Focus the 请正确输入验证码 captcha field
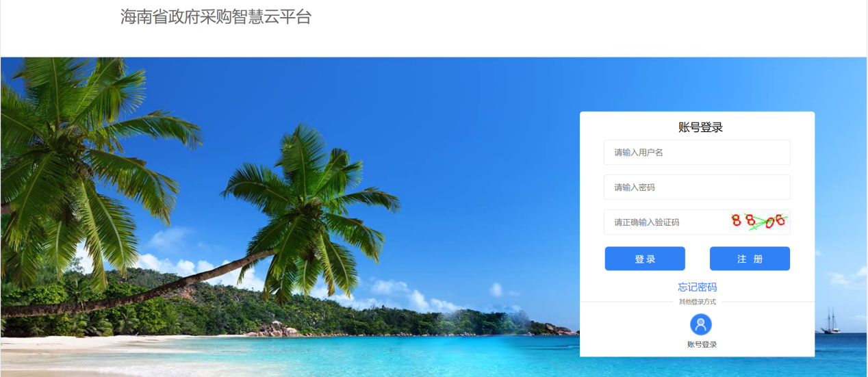868x377 pixels. pyautogui.click(x=665, y=222)
